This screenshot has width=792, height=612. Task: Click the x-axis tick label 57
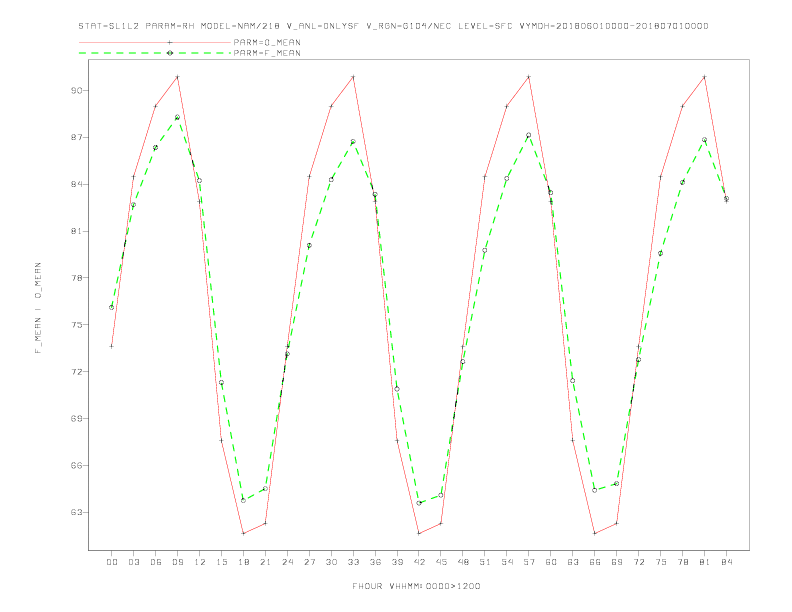click(x=529, y=562)
